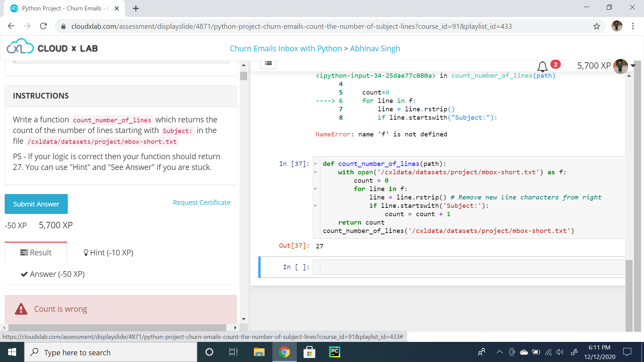Expand the profile dropdown caret

pos(633,66)
